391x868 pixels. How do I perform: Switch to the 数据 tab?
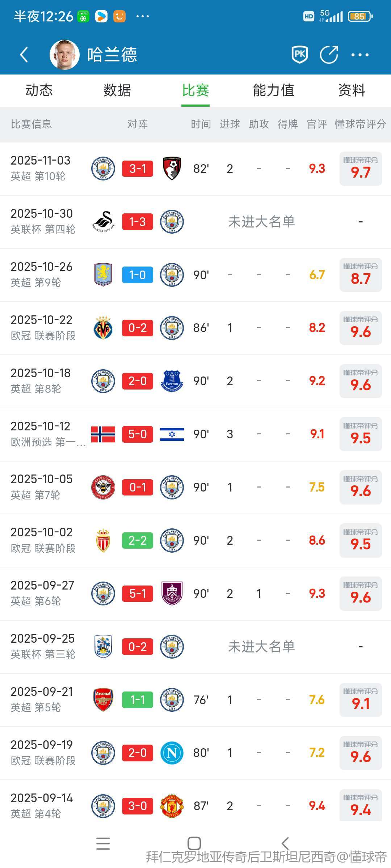tap(117, 90)
